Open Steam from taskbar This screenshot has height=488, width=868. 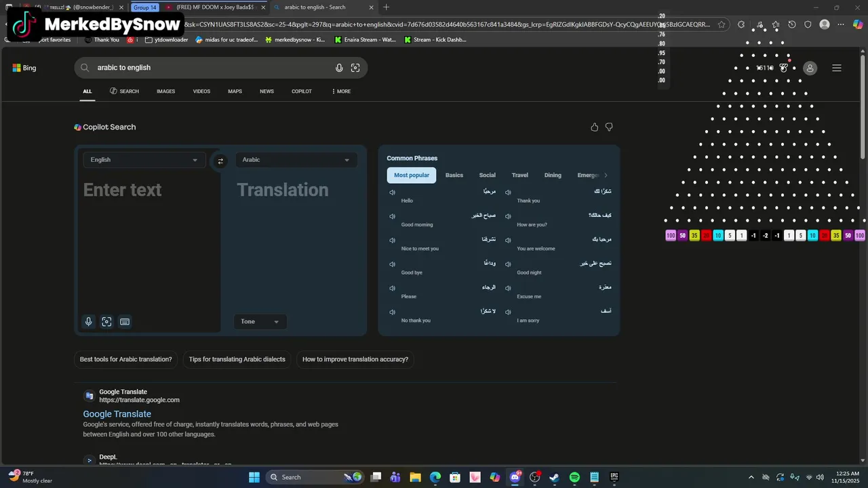click(554, 477)
